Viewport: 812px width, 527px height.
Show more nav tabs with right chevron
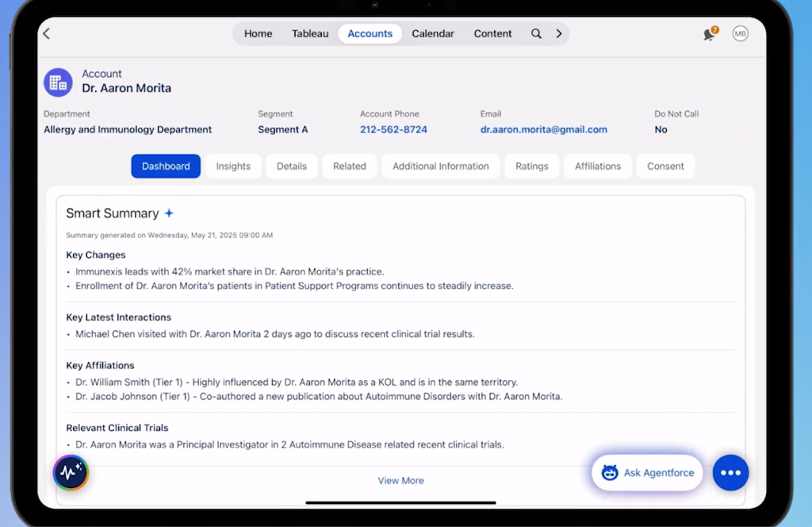point(559,33)
